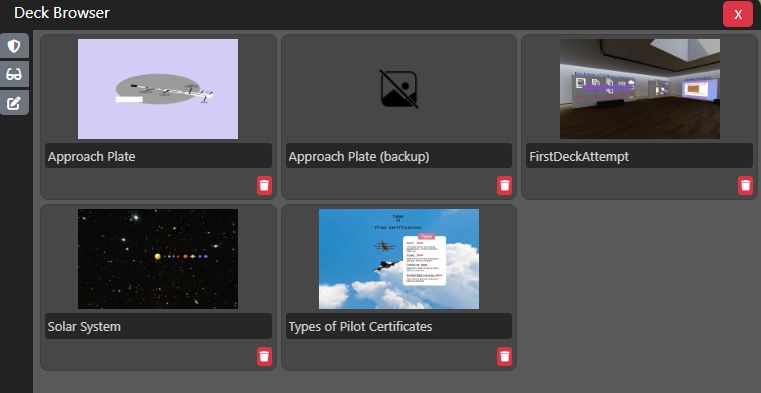Delete Types of Pilot Certificates deck using trash icon
Viewport: 761px width, 393px height.
point(504,357)
